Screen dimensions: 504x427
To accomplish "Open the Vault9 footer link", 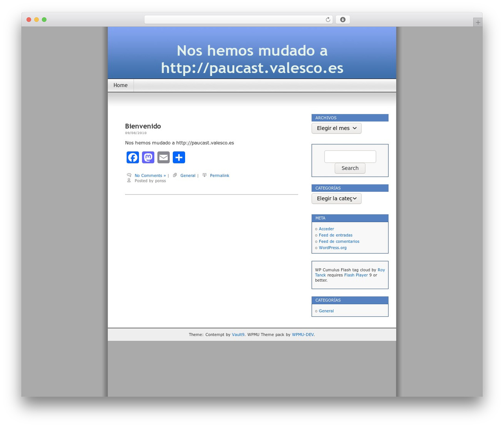I will coord(238,335).
